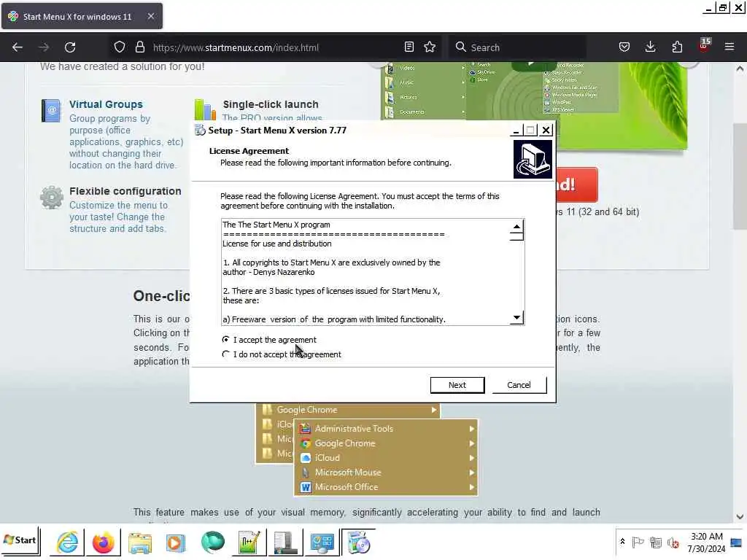The height and width of the screenshot is (560, 747).
Task: Open the file explorer folder in taskbar
Action: click(139, 542)
